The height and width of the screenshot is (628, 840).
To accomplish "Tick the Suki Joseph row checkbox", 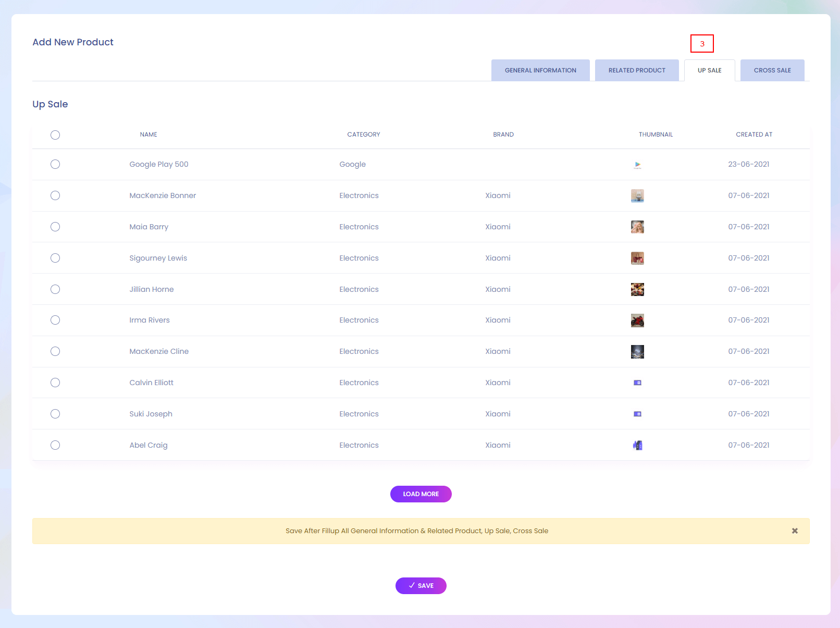I will (55, 414).
